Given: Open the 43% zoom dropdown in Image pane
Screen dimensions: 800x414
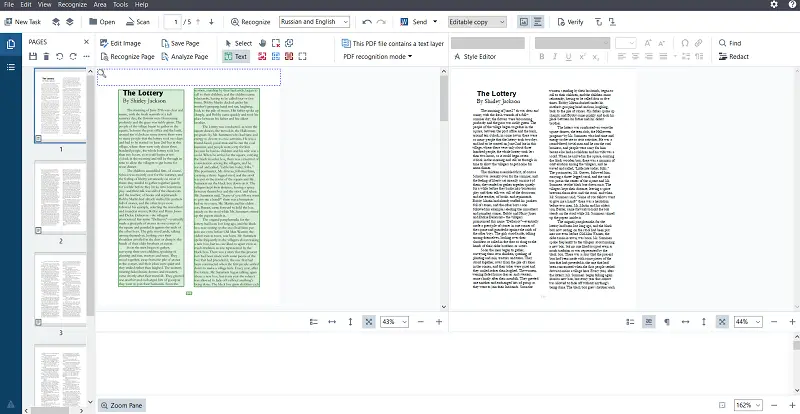Looking at the screenshot, I should (x=394, y=322).
